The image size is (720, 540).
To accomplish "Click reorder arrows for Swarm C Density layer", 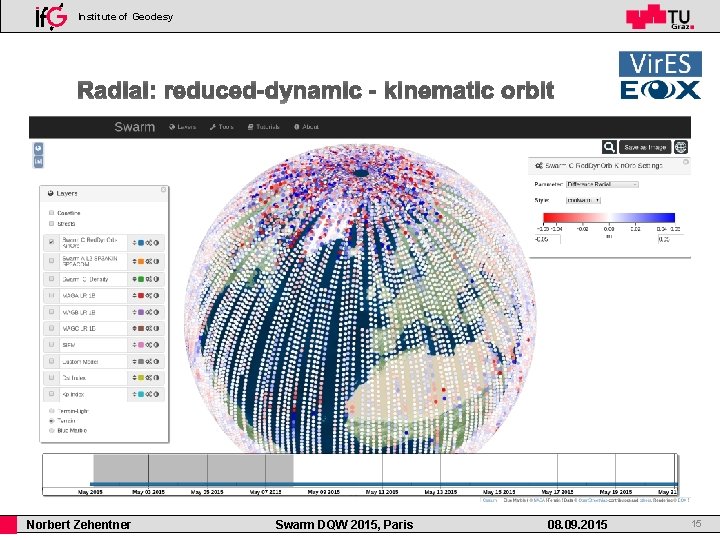I will pos(135,279).
